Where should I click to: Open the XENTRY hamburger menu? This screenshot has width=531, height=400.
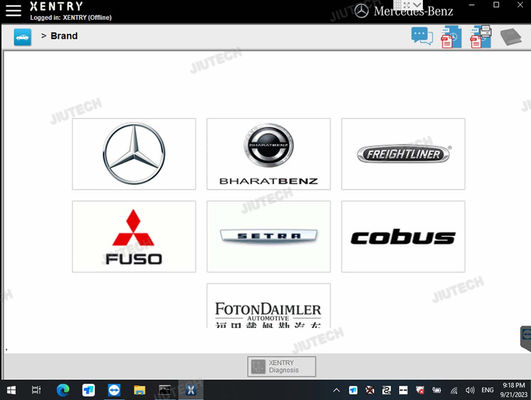tap(13, 10)
